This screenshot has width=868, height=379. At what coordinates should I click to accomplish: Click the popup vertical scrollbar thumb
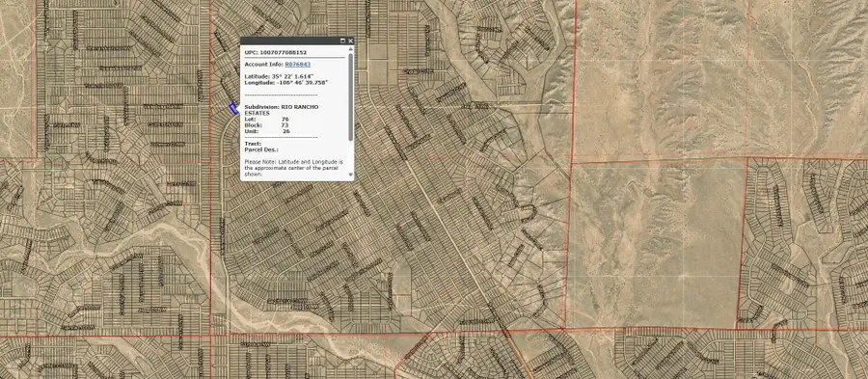click(x=350, y=96)
